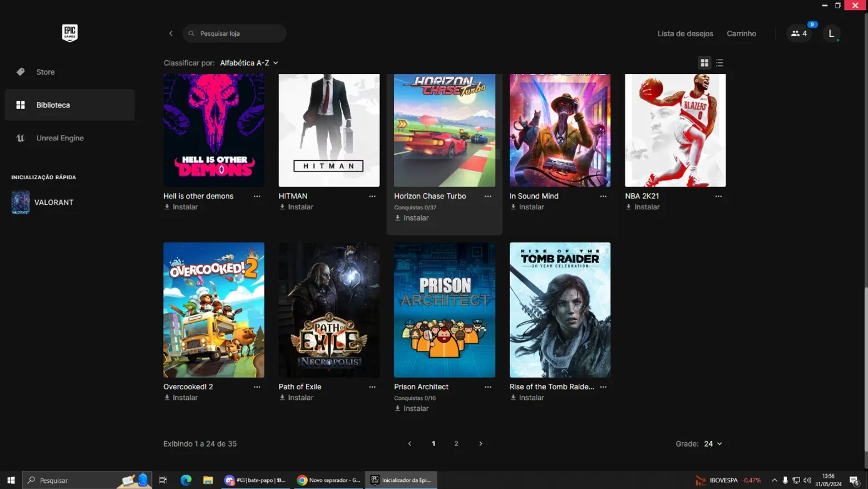The height and width of the screenshot is (489, 868).
Task: Open volume control in system tray
Action: (x=807, y=480)
